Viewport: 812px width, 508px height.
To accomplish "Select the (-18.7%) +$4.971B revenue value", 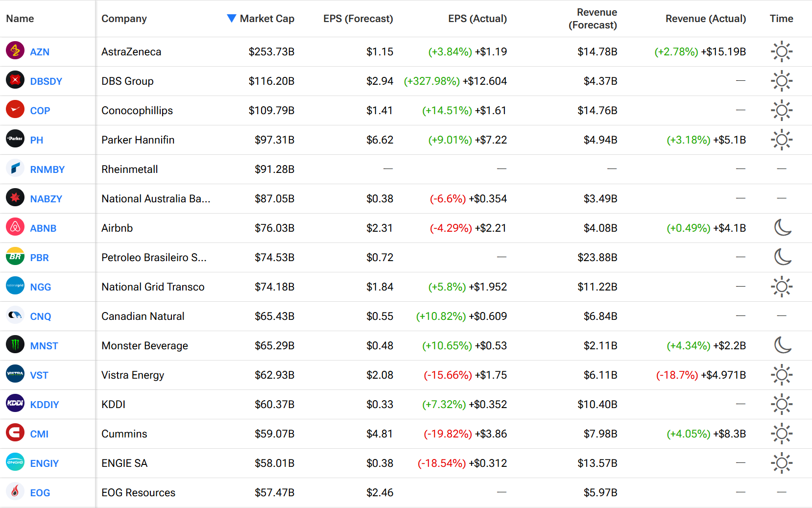I will tap(701, 375).
